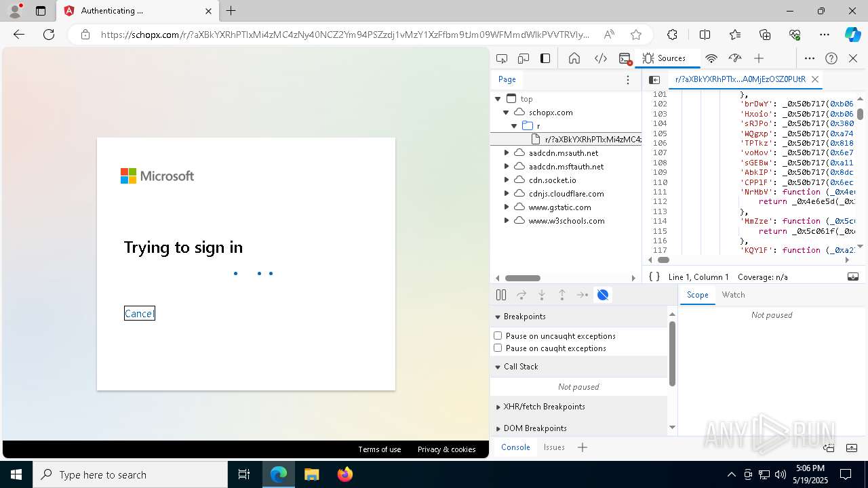
Task: Add a drawer tool next to Issues
Action: coord(582,447)
